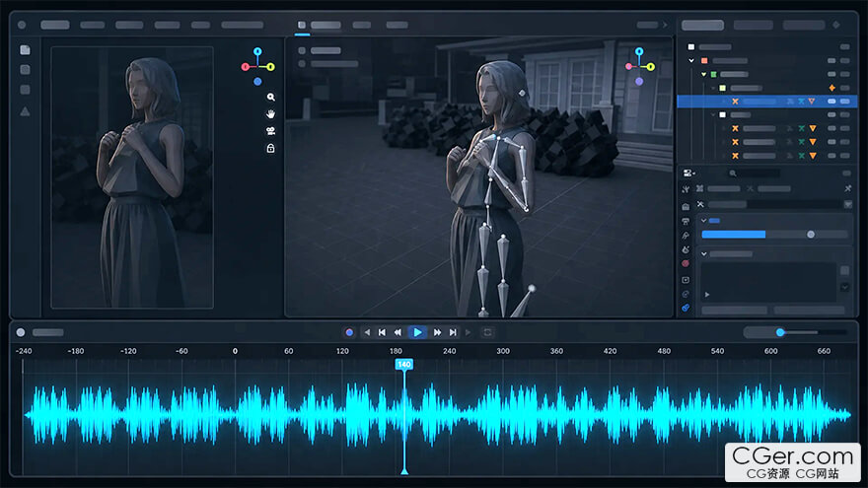Toggle last visibility pill on red-square outliner row
The height and width of the screenshot is (488, 868).
844,61
